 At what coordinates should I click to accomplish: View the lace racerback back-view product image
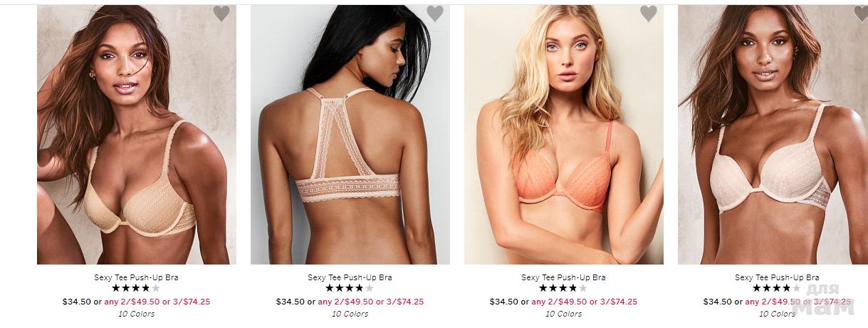point(350,135)
